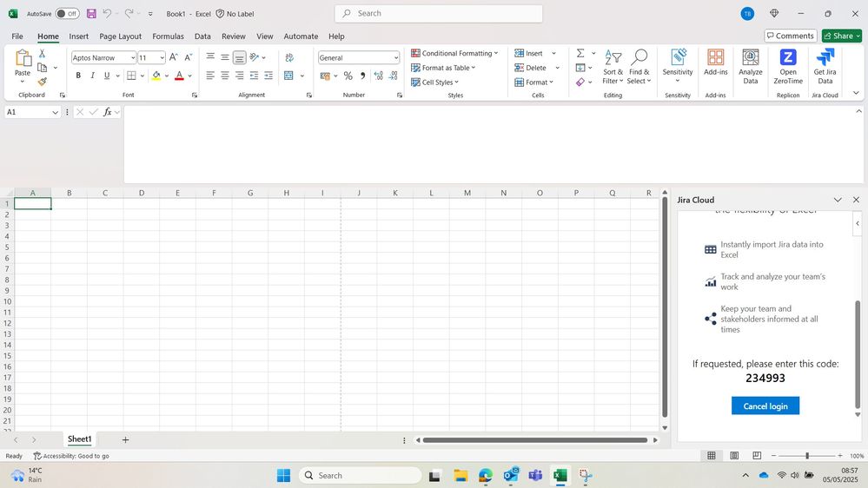Expand Format as Table menu
868x488 pixels.
[443, 68]
